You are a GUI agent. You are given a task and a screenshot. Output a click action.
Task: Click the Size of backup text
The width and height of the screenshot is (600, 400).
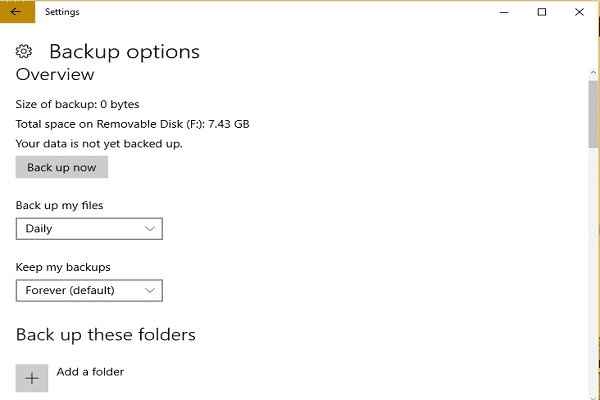78,104
